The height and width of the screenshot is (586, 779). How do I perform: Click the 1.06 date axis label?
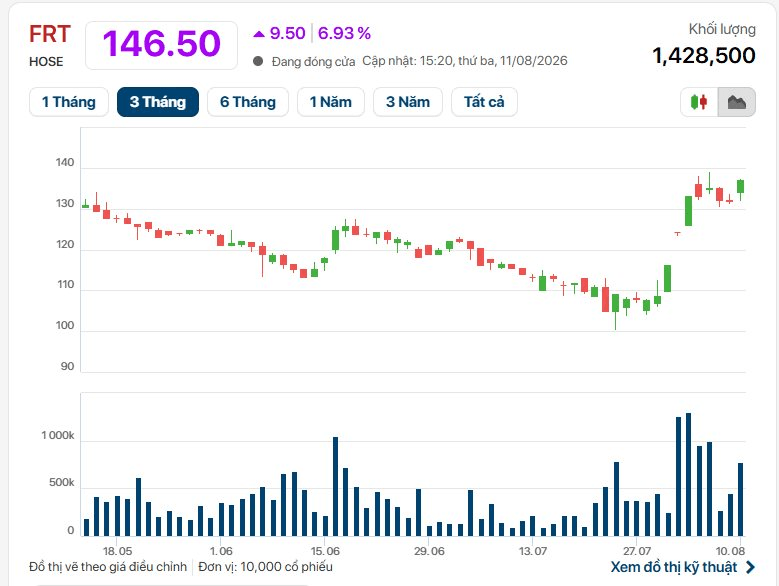pyautogui.click(x=221, y=551)
